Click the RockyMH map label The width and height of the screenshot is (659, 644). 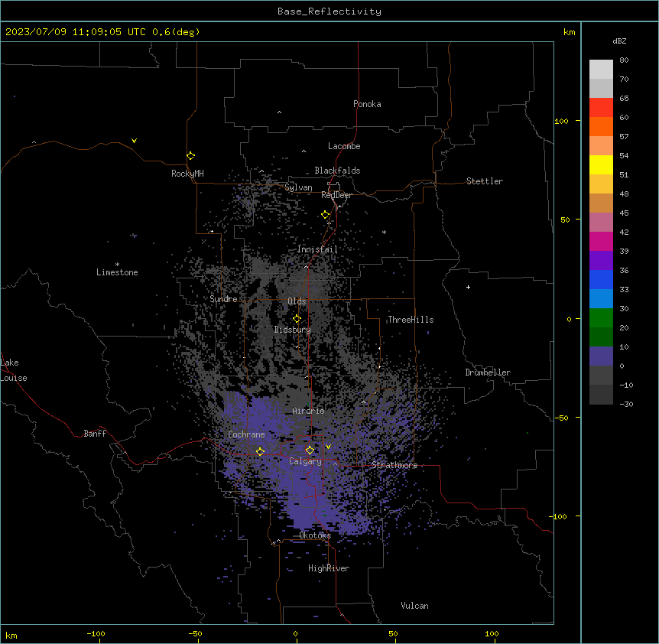[187, 174]
